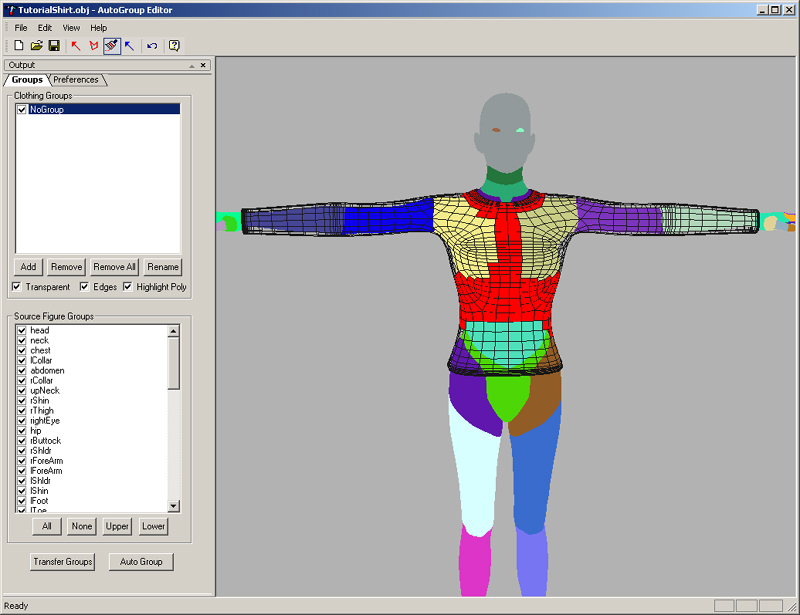The image size is (800, 615).
Task: Click the Transfer Groups button
Action: click(63, 562)
